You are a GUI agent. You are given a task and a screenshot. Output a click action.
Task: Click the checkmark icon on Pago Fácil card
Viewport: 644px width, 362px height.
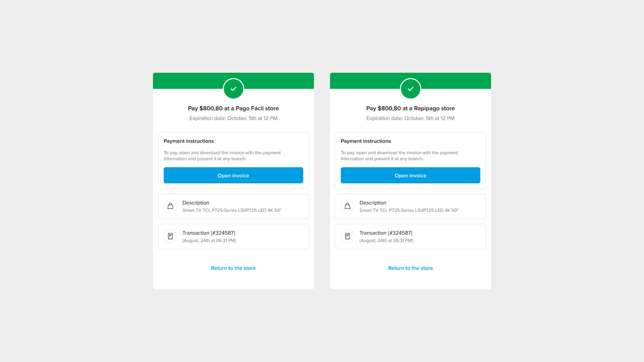click(x=233, y=88)
